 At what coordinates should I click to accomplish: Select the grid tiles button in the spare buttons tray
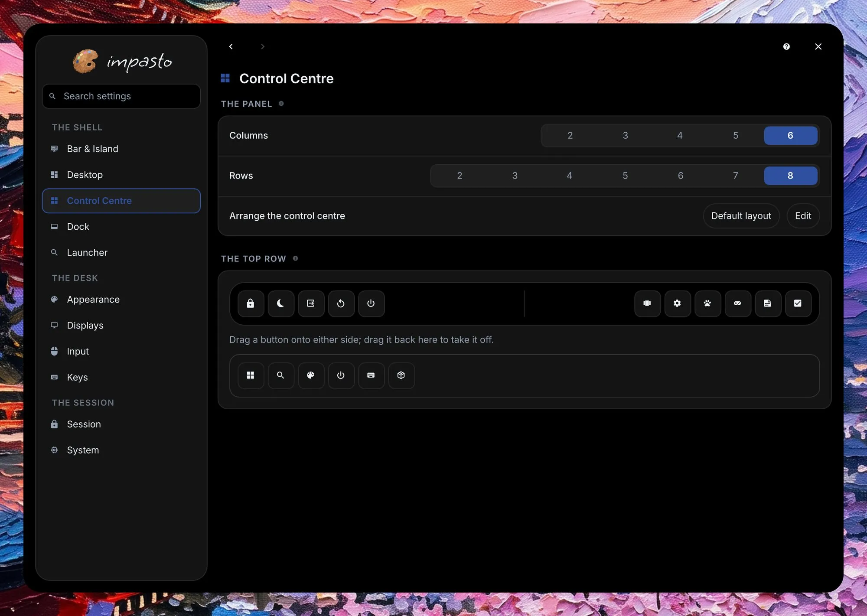click(251, 375)
